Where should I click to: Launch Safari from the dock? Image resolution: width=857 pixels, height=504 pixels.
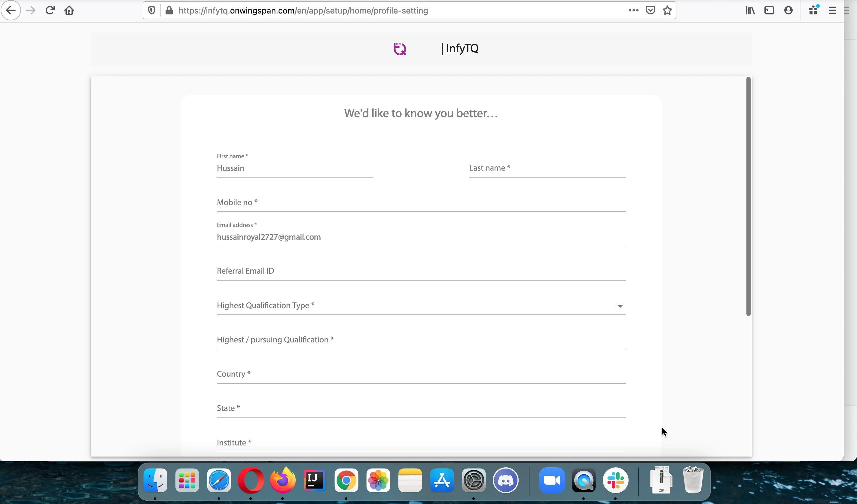219,480
